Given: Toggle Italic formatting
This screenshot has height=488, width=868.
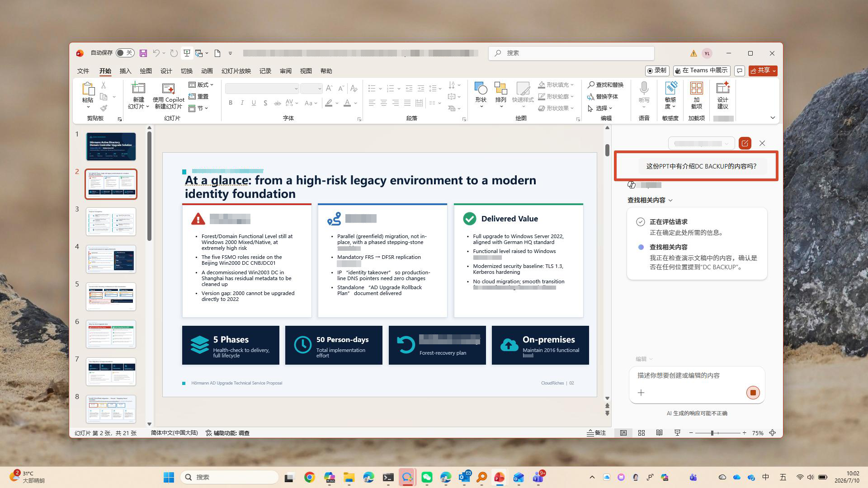Looking at the screenshot, I should pos(242,103).
